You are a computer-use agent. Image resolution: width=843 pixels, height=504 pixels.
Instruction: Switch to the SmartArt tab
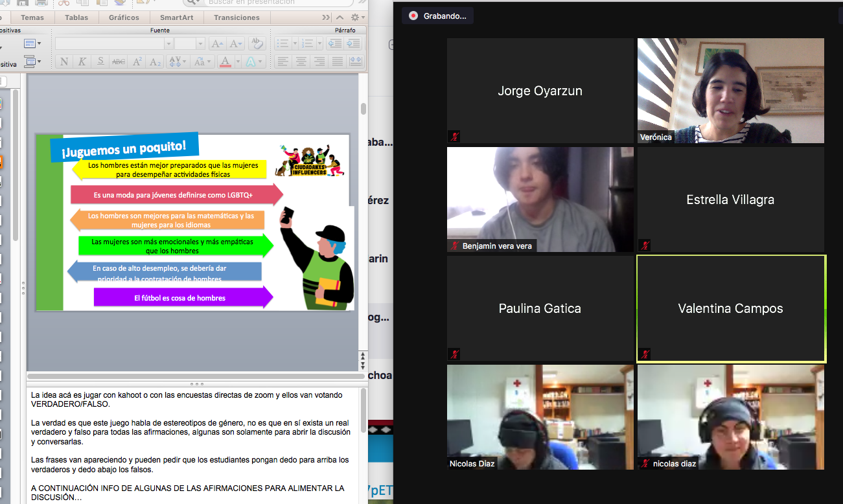(x=178, y=17)
